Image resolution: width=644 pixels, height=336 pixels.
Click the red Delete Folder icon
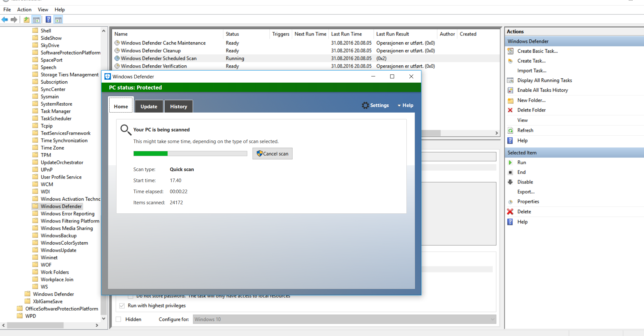(511, 110)
